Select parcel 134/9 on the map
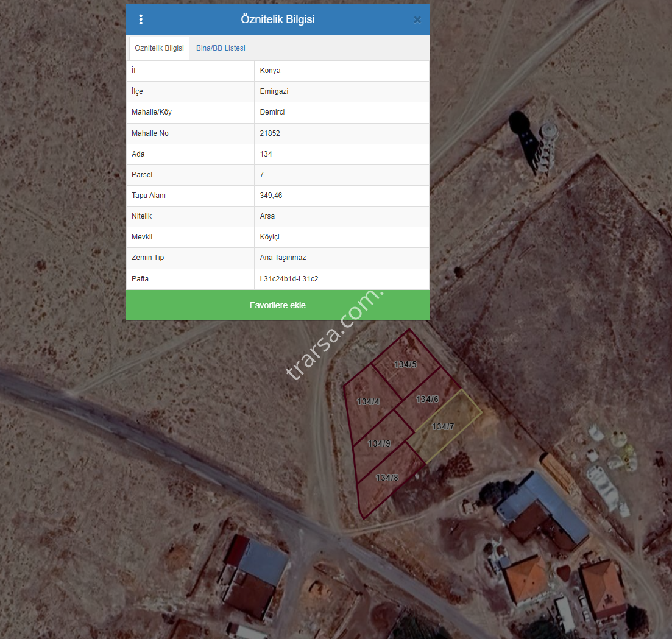This screenshot has height=639, width=672. (x=379, y=443)
